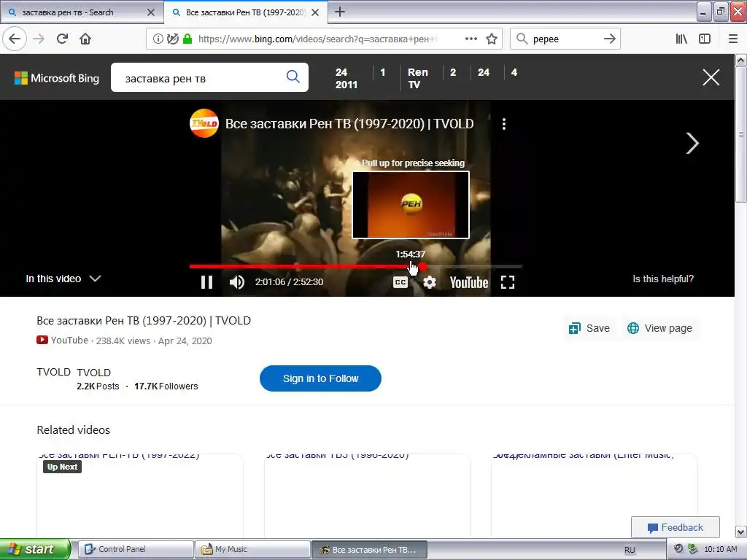Screen dimensions: 747x560
Task: Expand the In this video section
Action: 63,279
